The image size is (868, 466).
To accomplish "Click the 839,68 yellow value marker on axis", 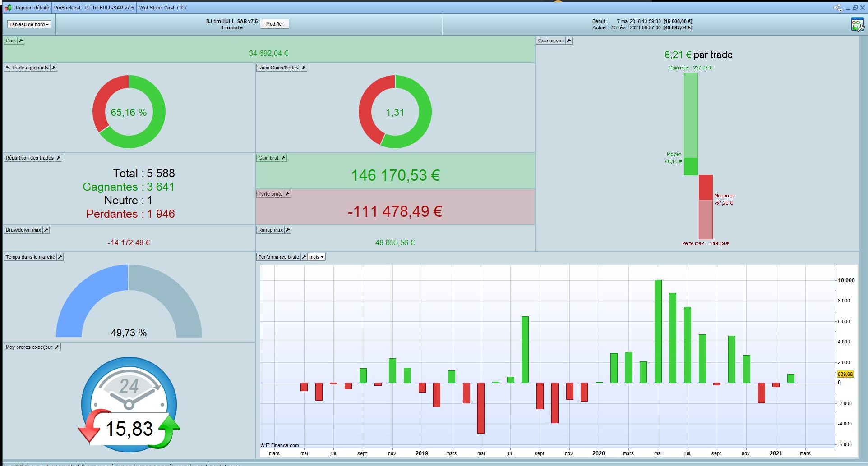I will (x=845, y=374).
